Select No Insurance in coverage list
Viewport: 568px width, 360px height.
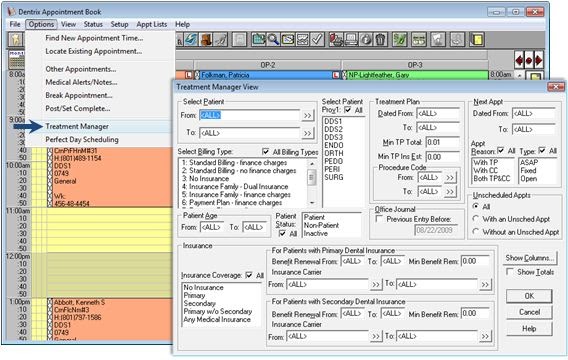203,287
